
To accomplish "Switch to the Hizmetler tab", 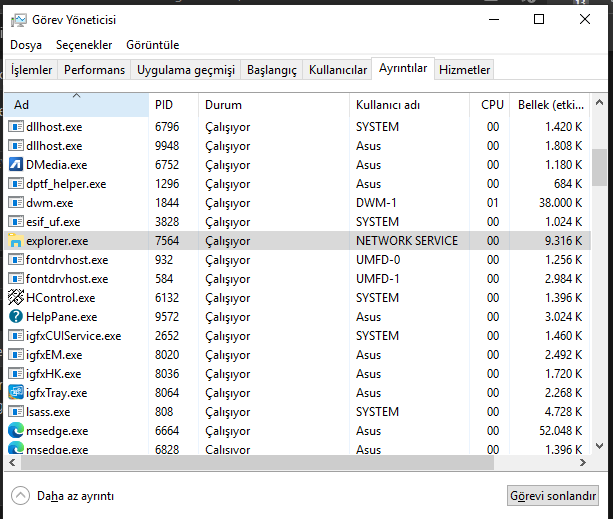I will coord(465,70).
